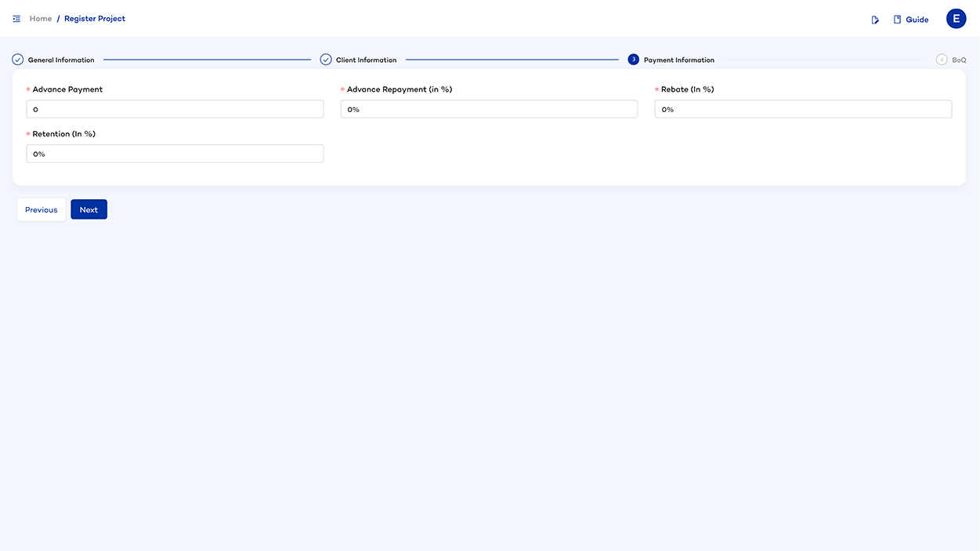Select the Payment Information step label
This screenshot has height=551, width=980.
pyautogui.click(x=678, y=60)
